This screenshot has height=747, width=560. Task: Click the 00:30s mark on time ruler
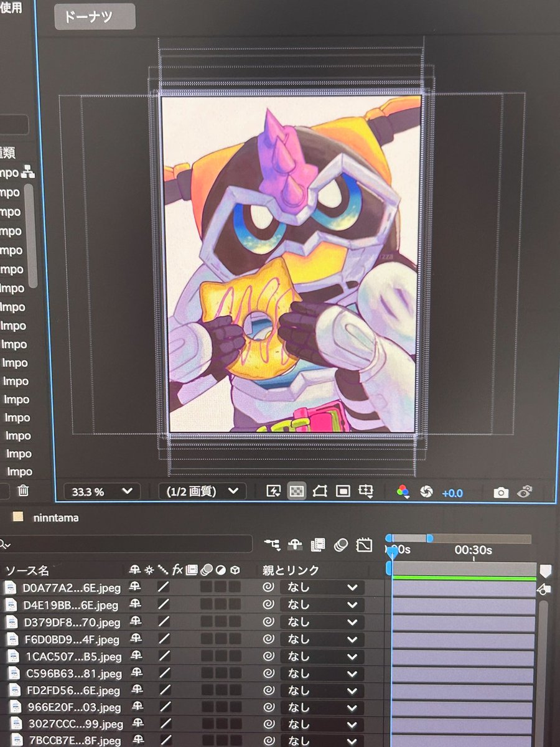pyautogui.click(x=473, y=550)
